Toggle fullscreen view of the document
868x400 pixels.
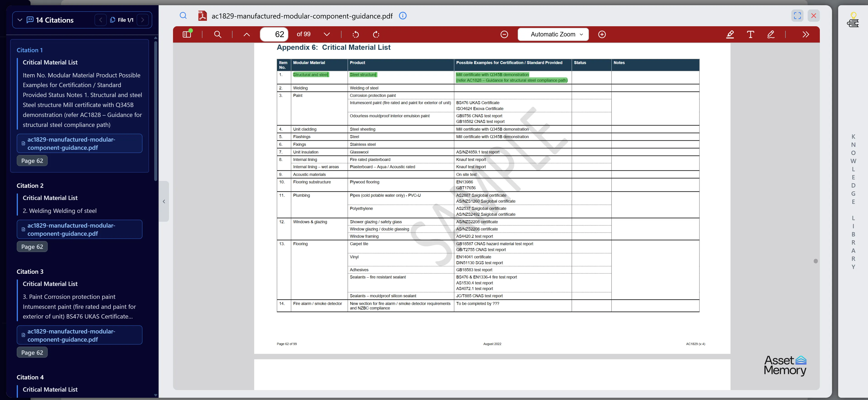[797, 16]
